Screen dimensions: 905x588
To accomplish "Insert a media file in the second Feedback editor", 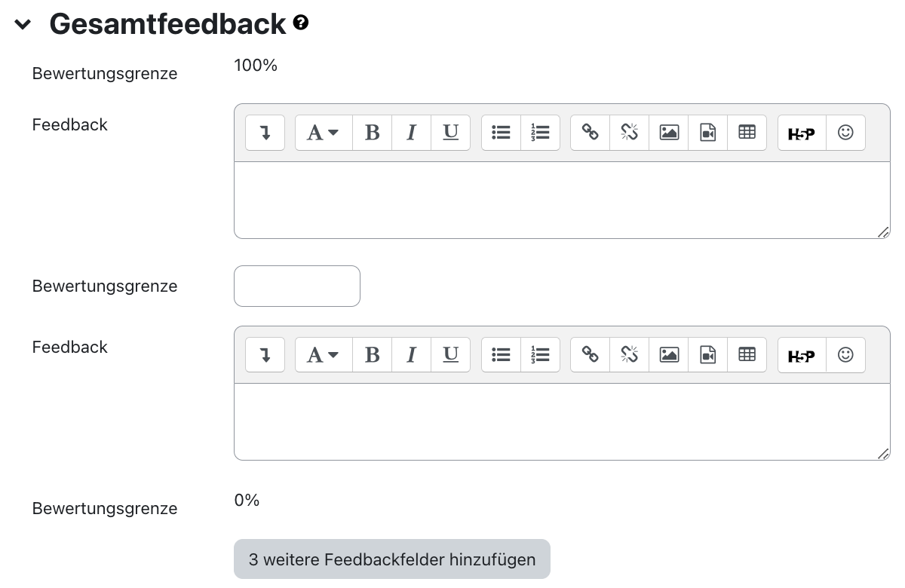I will coord(707,354).
